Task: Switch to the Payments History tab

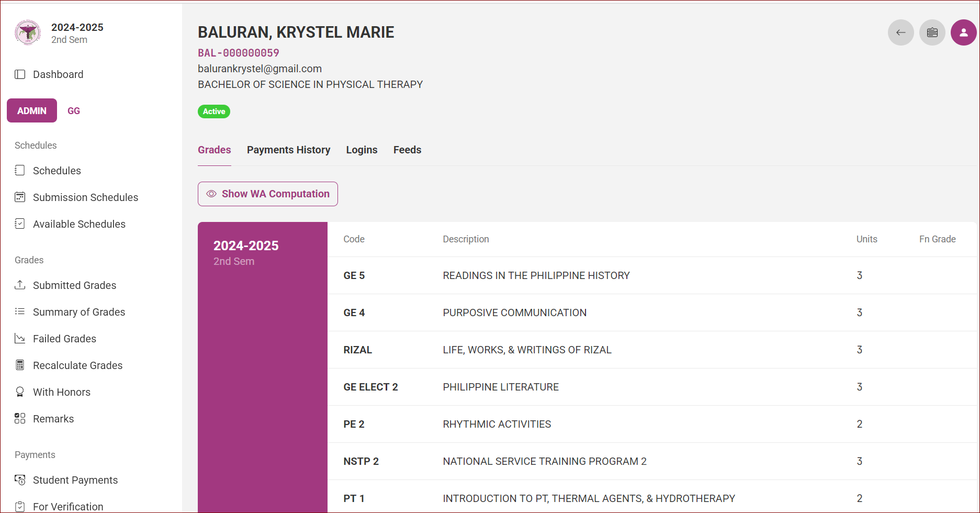Action: pyautogui.click(x=289, y=150)
